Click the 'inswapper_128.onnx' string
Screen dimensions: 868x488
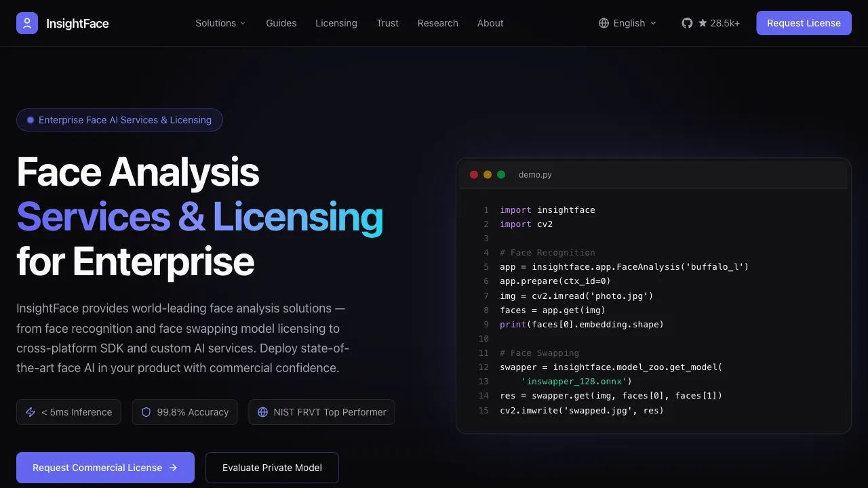pyautogui.click(x=574, y=382)
